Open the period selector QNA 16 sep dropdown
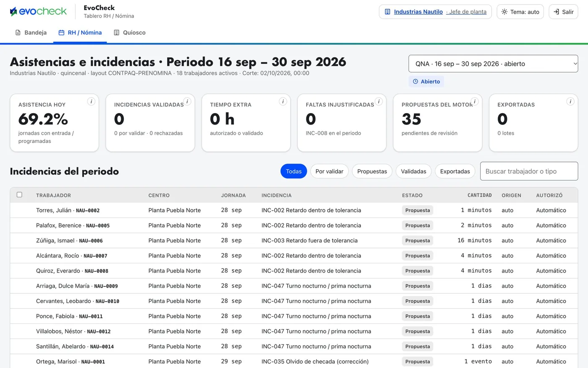 pyautogui.click(x=493, y=64)
